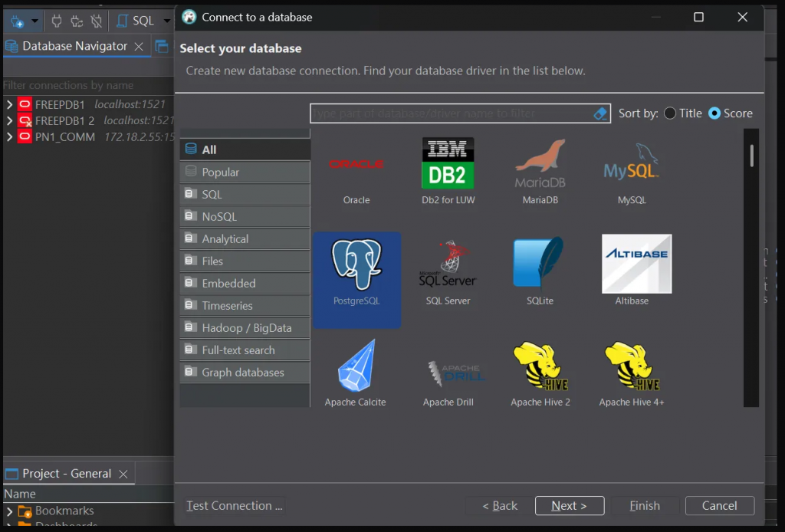Select the Oracle database driver
Viewport: 785px width, 532px height.
click(356, 170)
